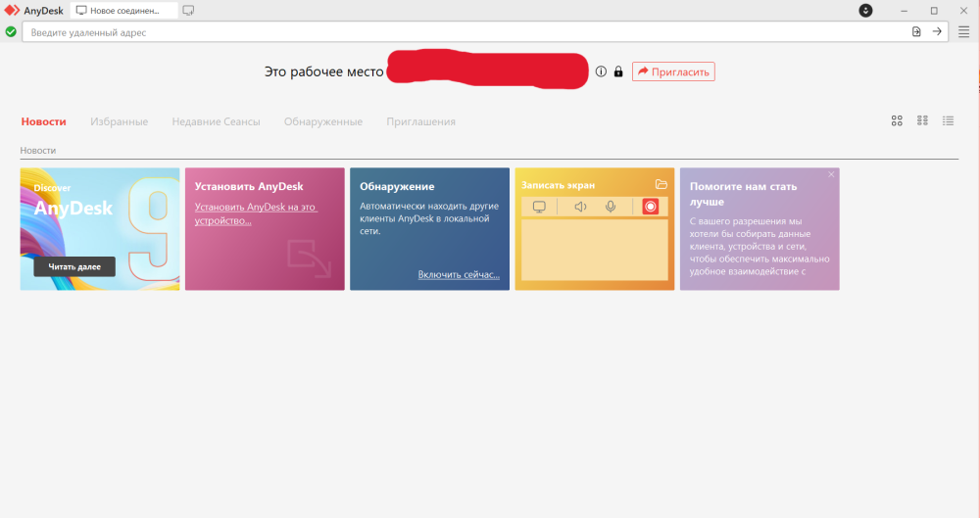Toggle screen capture monitor icon
Screen dimensions: 980x518
(539, 207)
